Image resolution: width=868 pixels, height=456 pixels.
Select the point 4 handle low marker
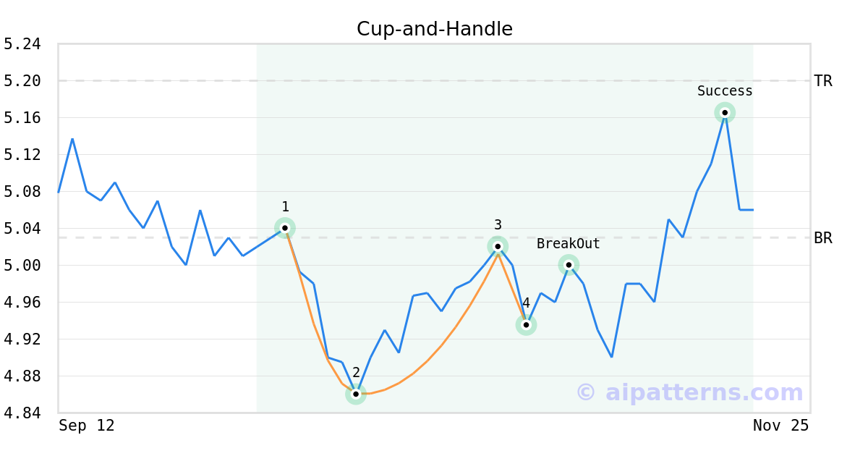(526, 325)
